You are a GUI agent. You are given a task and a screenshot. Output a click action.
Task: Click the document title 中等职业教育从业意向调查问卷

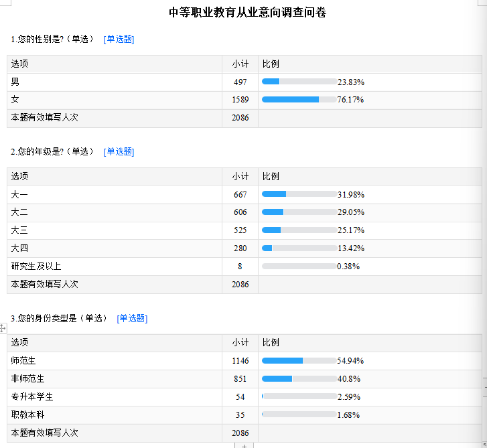[247, 12]
